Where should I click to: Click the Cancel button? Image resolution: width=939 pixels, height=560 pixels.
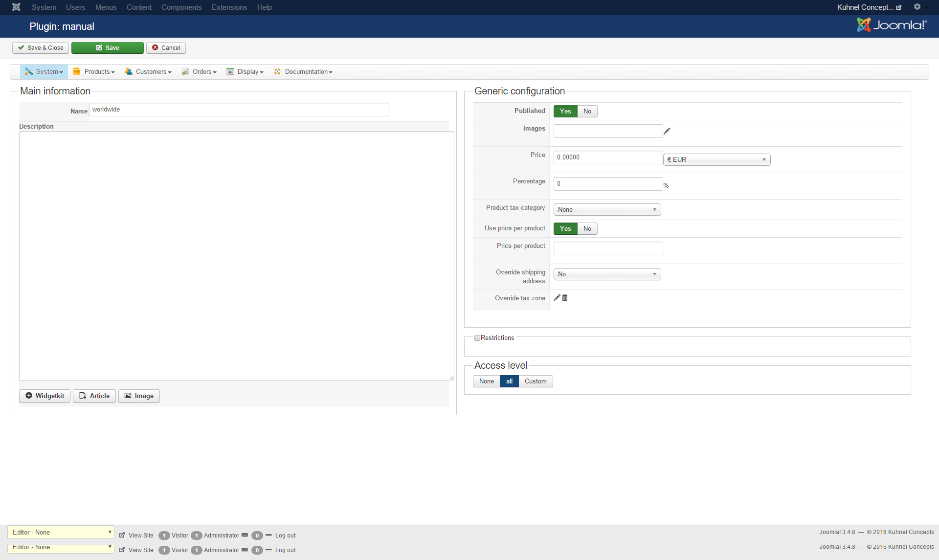pos(166,48)
